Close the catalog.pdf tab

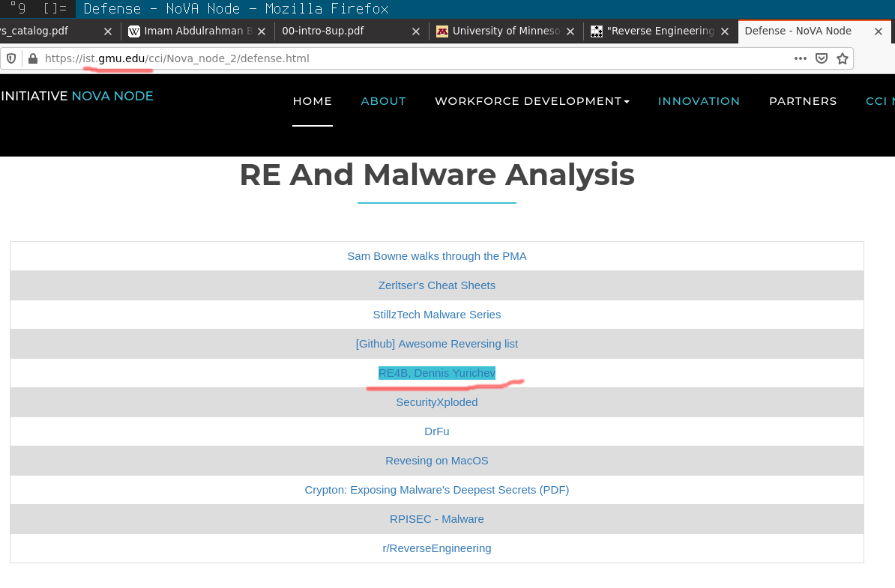(x=108, y=31)
